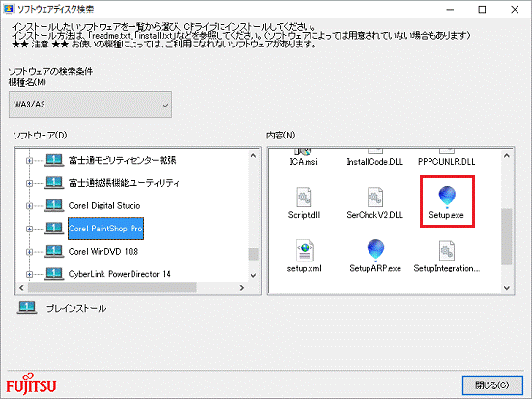This screenshot has width=532, height=399.
Task: Select Corel WinDVD 10.8 in software tree
Action: pos(103,251)
